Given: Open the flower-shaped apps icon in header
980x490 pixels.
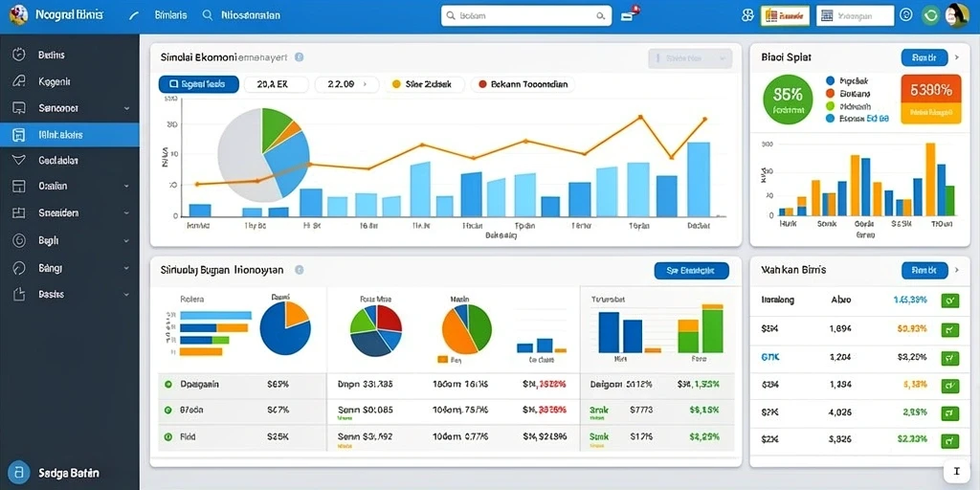Looking at the screenshot, I should (x=747, y=15).
